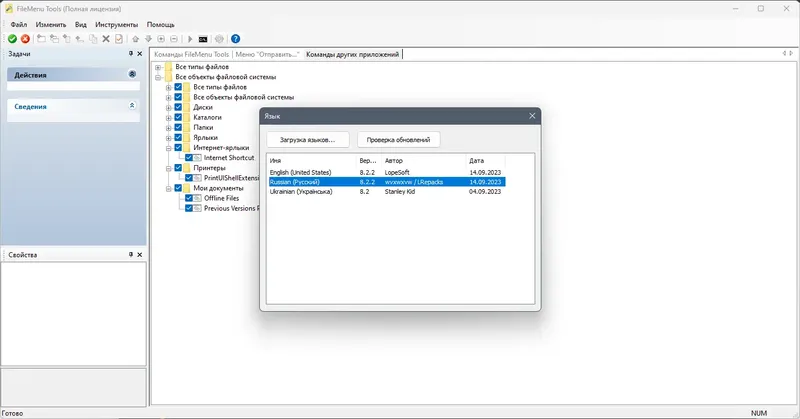
Task: Select Ukrainian (Українська) language row
Action: pyautogui.click(x=387, y=191)
